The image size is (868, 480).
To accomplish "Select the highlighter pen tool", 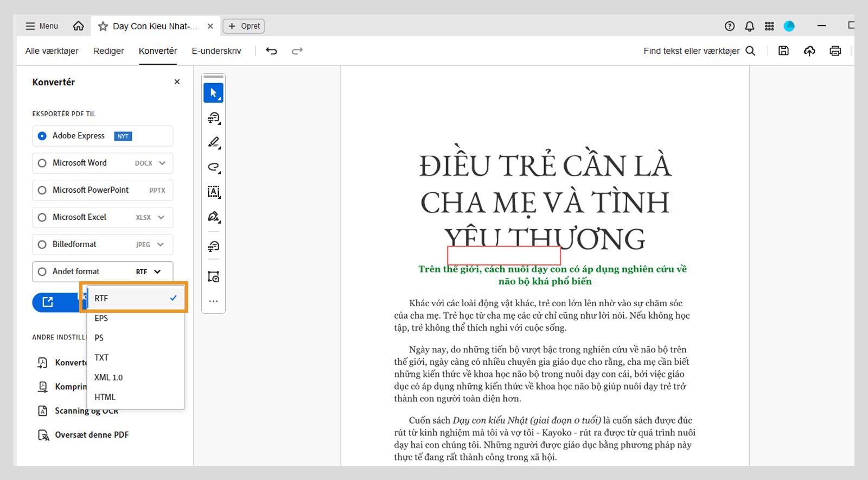I will (213, 142).
